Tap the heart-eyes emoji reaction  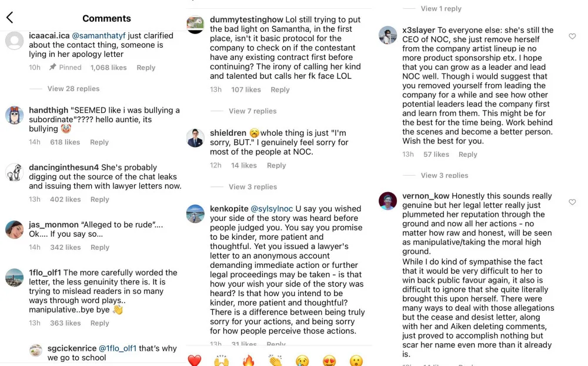[330, 360]
